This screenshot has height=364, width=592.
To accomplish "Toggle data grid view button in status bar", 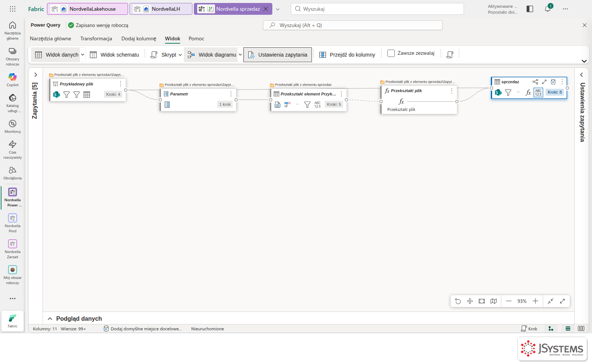I will (x=568, y=328).
